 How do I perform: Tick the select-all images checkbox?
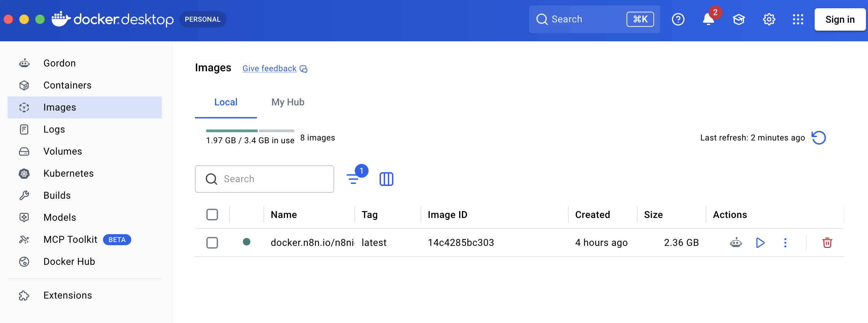(x=212, y=215)
